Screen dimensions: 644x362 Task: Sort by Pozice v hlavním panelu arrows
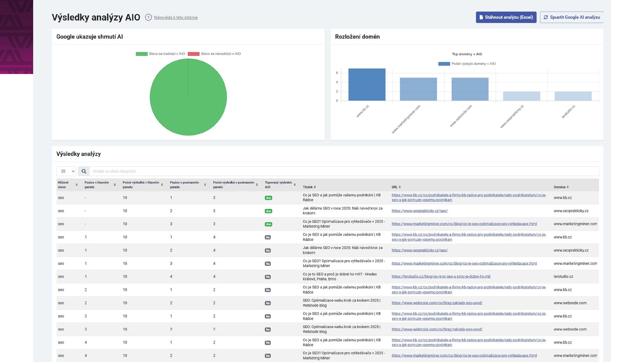(115, 185)
